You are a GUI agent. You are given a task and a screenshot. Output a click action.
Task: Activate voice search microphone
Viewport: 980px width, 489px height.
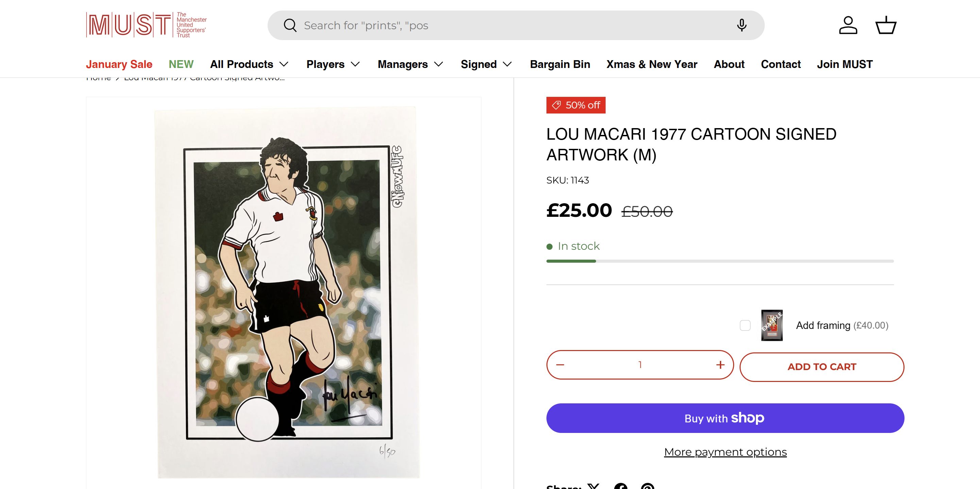pos(742,25)
